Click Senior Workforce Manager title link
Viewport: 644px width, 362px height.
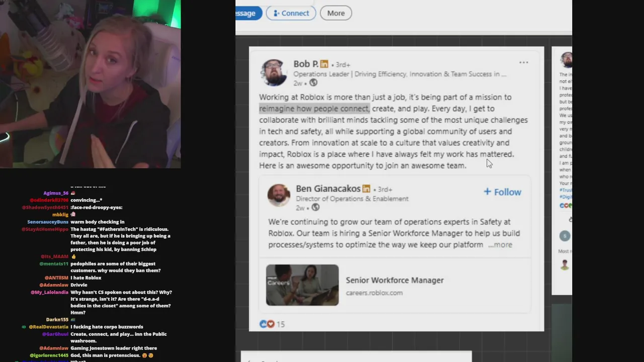tap(394, 280)
